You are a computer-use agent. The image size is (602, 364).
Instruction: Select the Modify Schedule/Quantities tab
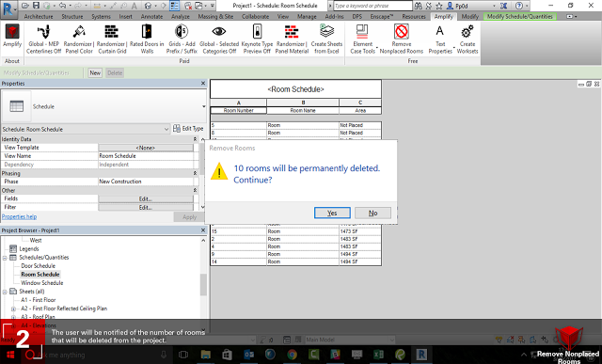520,17
